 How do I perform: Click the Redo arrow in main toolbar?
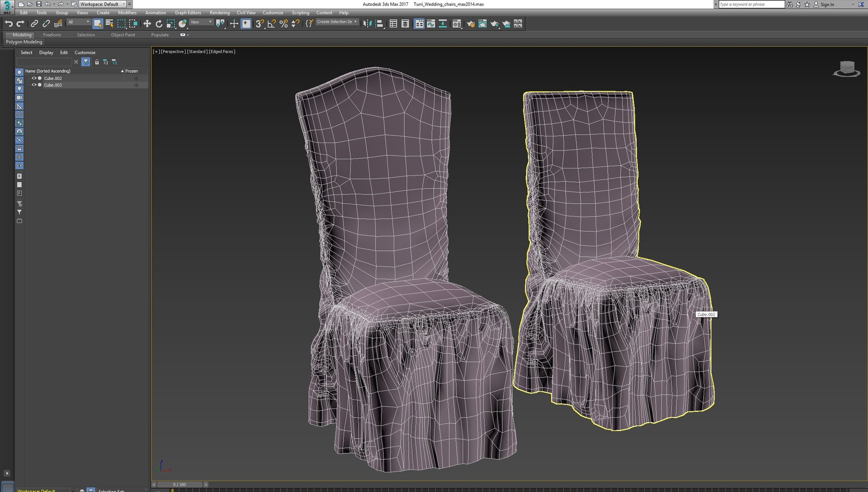click(x=20, y=24)
